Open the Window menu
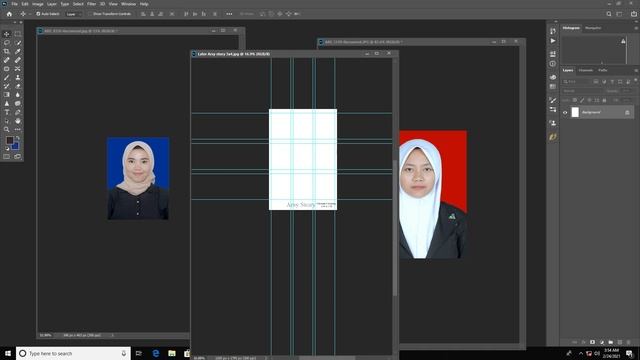 (x=128, y=4)
